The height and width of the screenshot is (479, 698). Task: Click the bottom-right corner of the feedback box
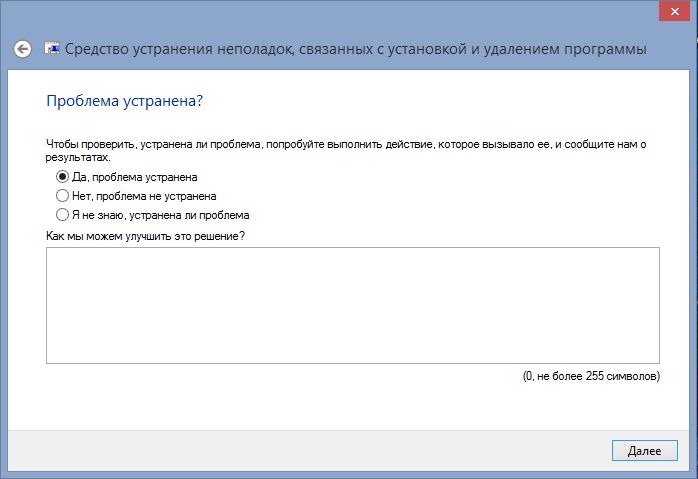654,358
